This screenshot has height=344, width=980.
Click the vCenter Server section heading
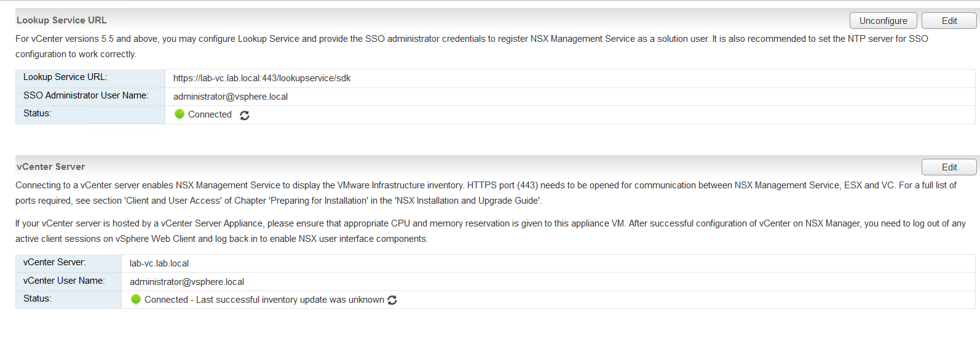pos(51,167)
